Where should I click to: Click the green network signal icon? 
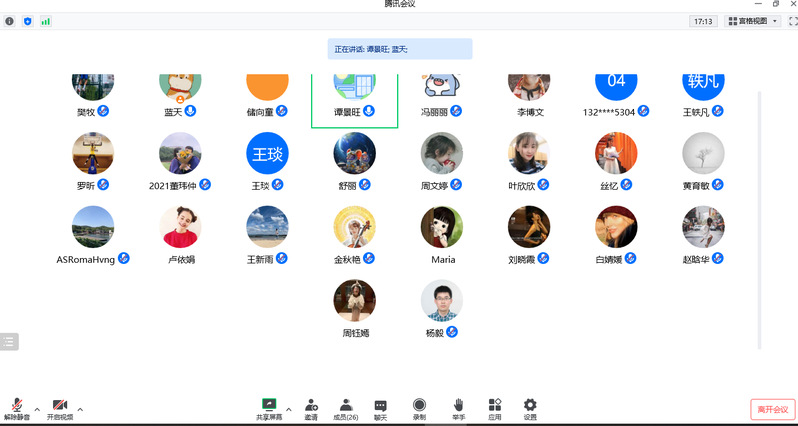click(x=45, y=21)
